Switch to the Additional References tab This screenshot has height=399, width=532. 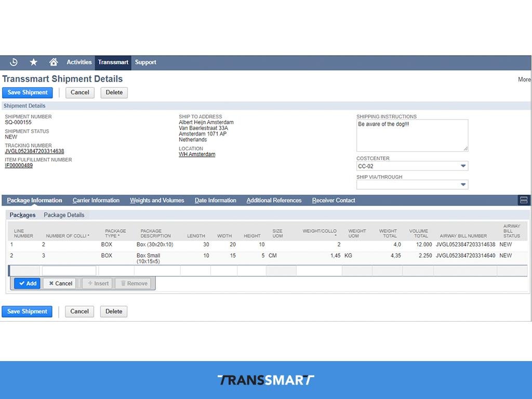pos(274,201)
